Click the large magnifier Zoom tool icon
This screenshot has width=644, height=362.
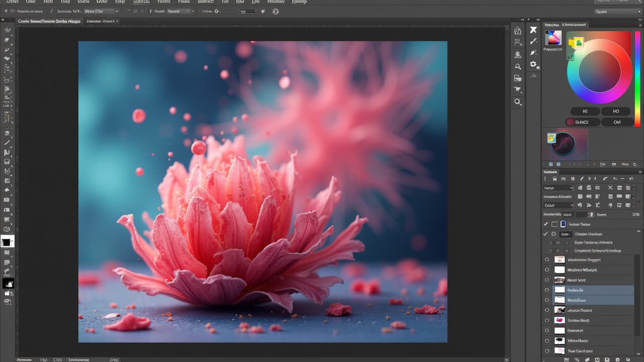click(518, 102)
